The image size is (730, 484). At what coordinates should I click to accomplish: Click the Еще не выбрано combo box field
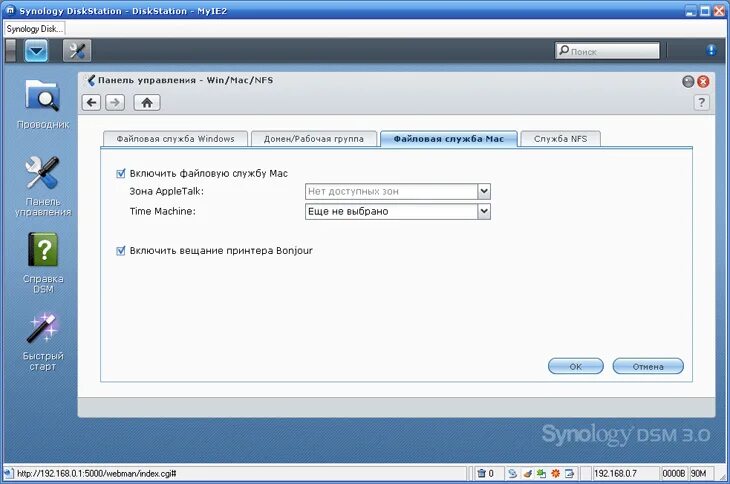[x=398, y=211]
